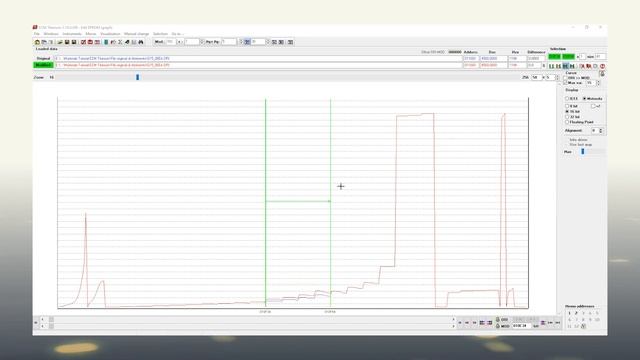Open the Instruments menu
The image size is (640, 360).
click(x=72, y=34)
